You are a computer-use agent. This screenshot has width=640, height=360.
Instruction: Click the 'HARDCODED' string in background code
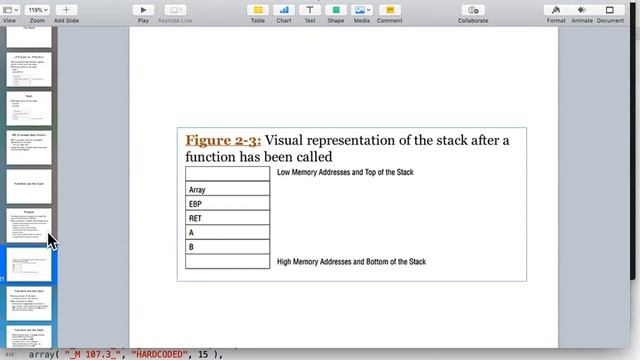tap(160, 354)
